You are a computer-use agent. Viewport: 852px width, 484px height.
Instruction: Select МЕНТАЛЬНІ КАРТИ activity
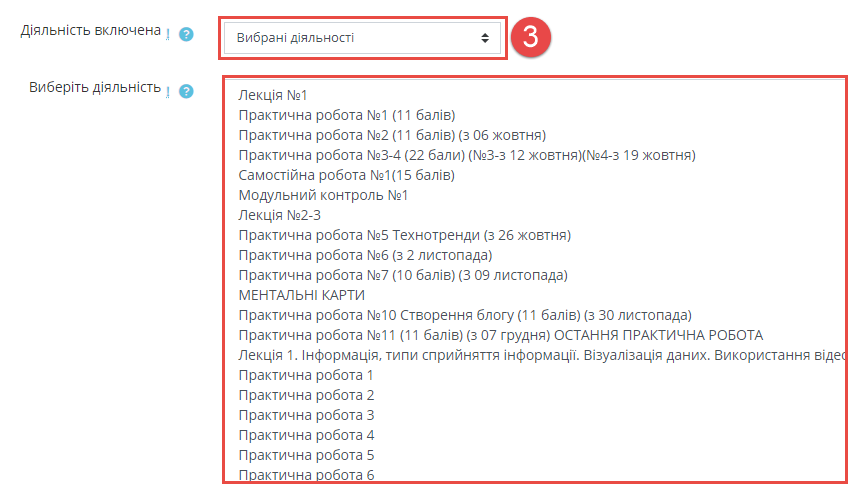coord(302,295)
